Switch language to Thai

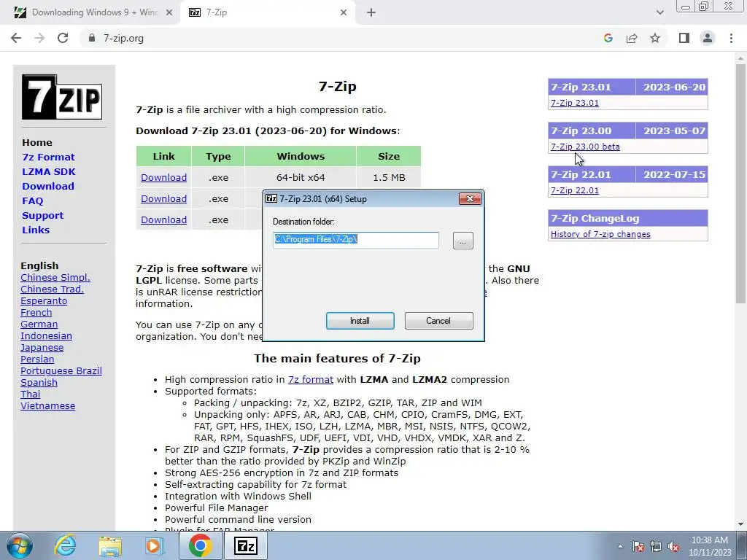pos(30,394)
